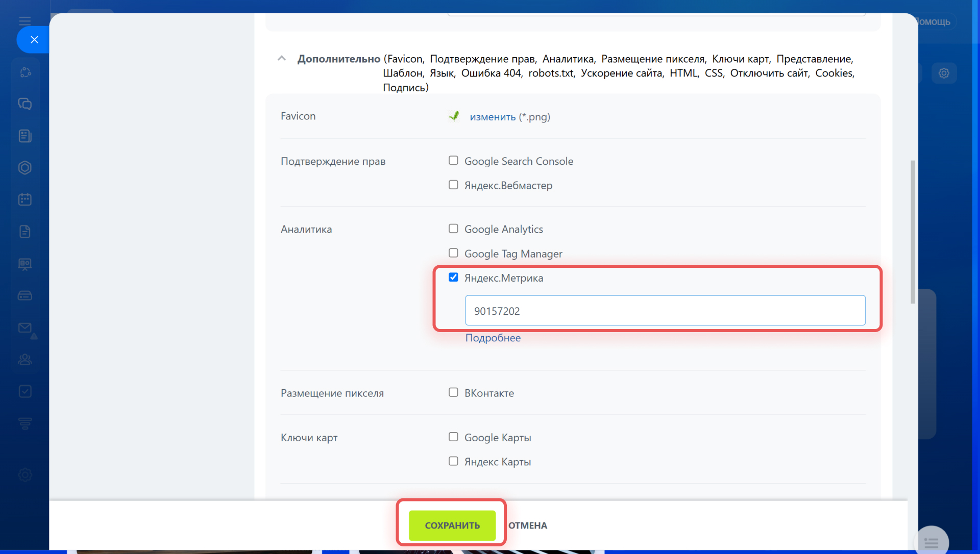Screen dimensions: 980x554
Task: Enable the Google Search Console checkbox
Action: coord(453,161)
